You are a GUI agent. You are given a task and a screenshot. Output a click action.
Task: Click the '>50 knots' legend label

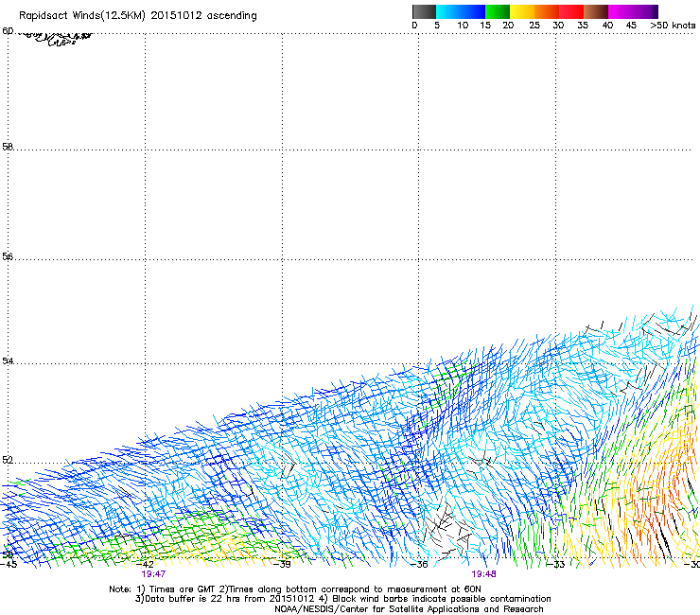pyautogui.click(x=673, y=26)
